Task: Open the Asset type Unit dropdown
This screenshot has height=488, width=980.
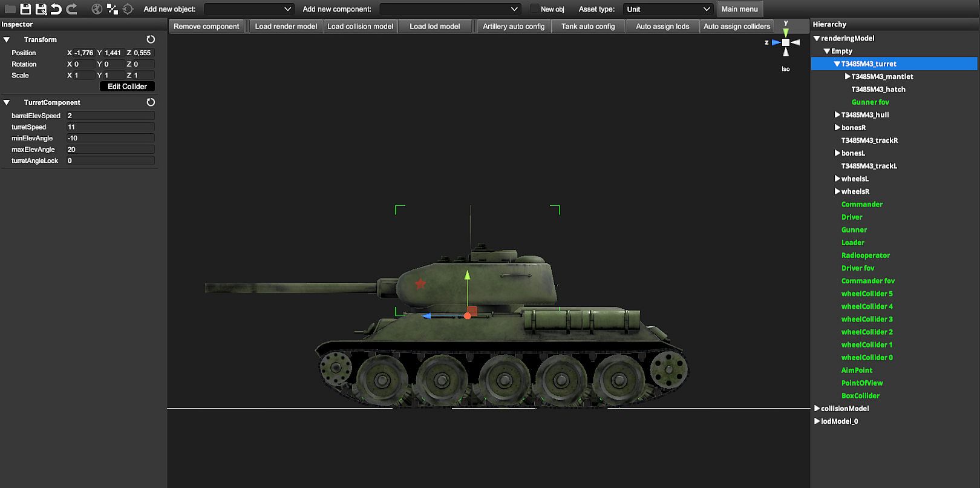Action: tap(668, 9)
